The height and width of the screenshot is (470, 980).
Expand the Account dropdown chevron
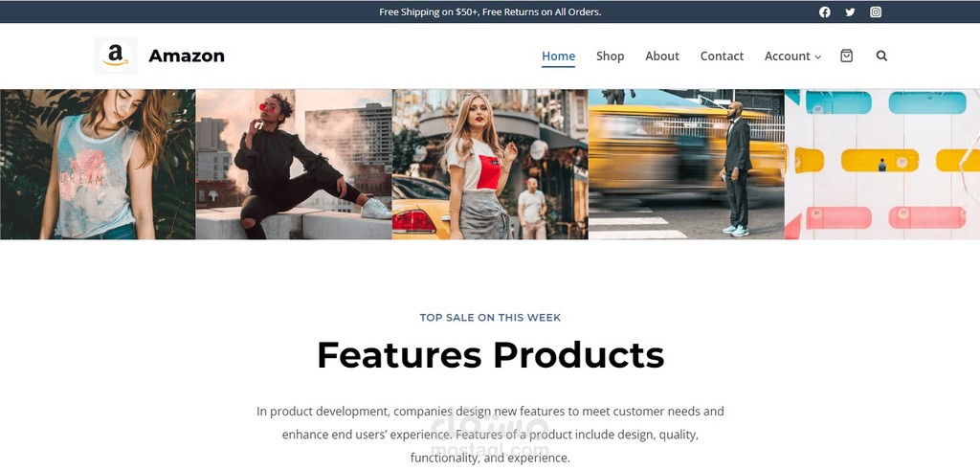pyautogui.click(x=817, y=56)
